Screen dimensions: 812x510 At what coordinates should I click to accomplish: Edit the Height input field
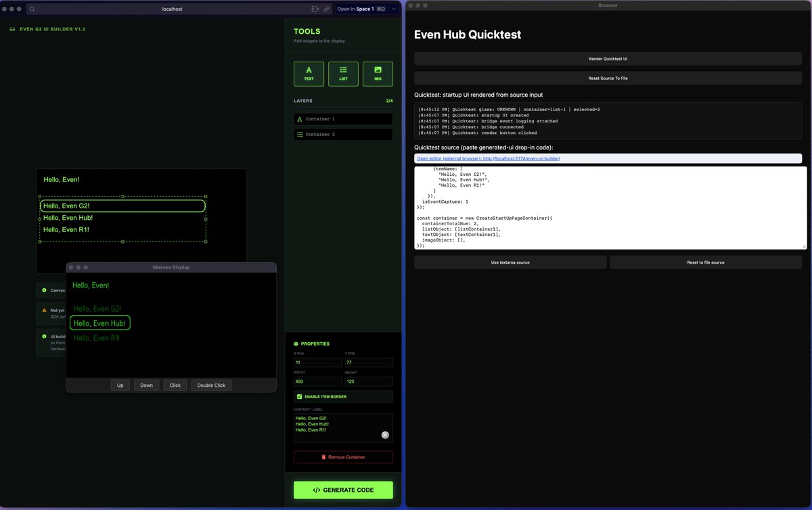coord(369,381)
